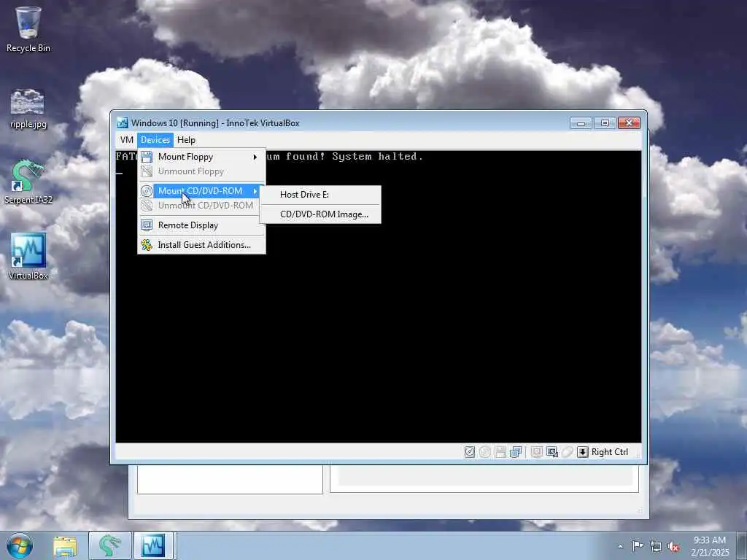The width and height of the screenshot is (747, 560).
Task: Open the VM menu
Action: tap(127, 140)
